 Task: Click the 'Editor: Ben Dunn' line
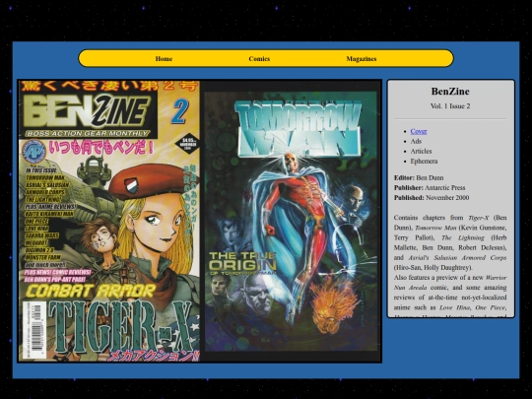coord(419,177)
